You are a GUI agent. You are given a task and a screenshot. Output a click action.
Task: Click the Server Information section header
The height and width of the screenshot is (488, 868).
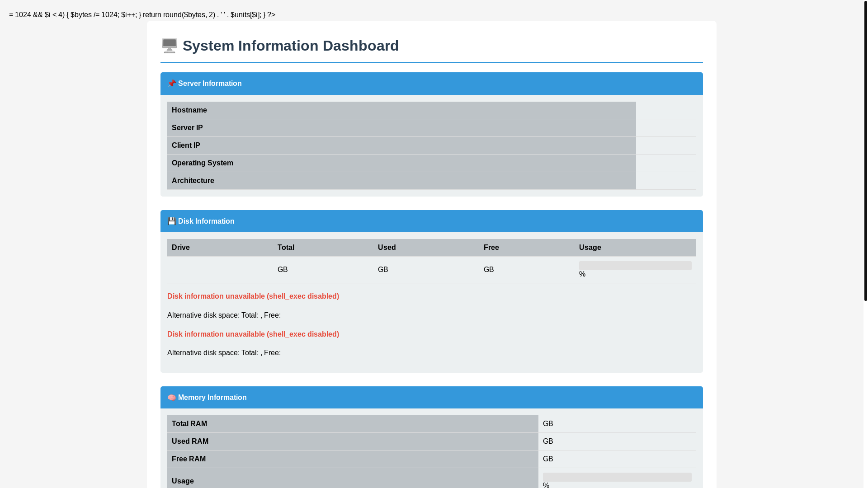pos(432,84)
